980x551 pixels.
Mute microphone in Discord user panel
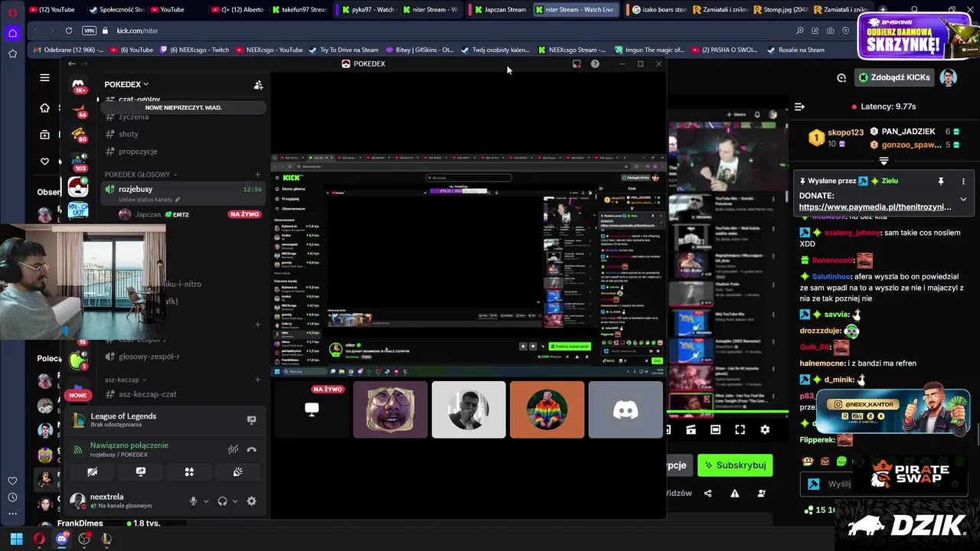pyautogui.click(x=193, y=501)
